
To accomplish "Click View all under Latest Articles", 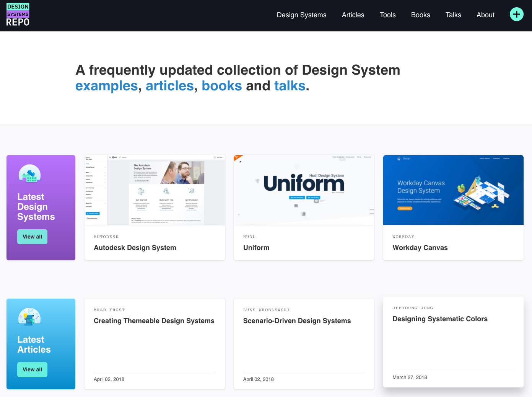I will click(32, 369).
